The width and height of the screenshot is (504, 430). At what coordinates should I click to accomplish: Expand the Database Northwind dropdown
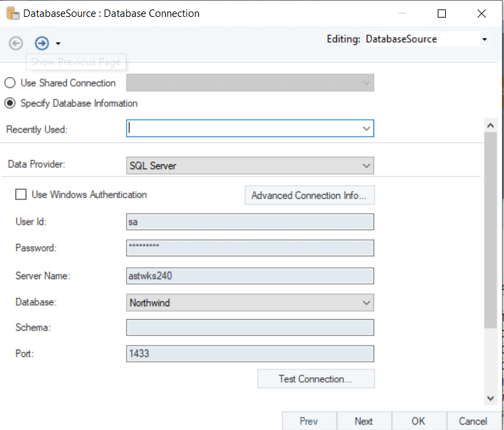pos(366,303)
